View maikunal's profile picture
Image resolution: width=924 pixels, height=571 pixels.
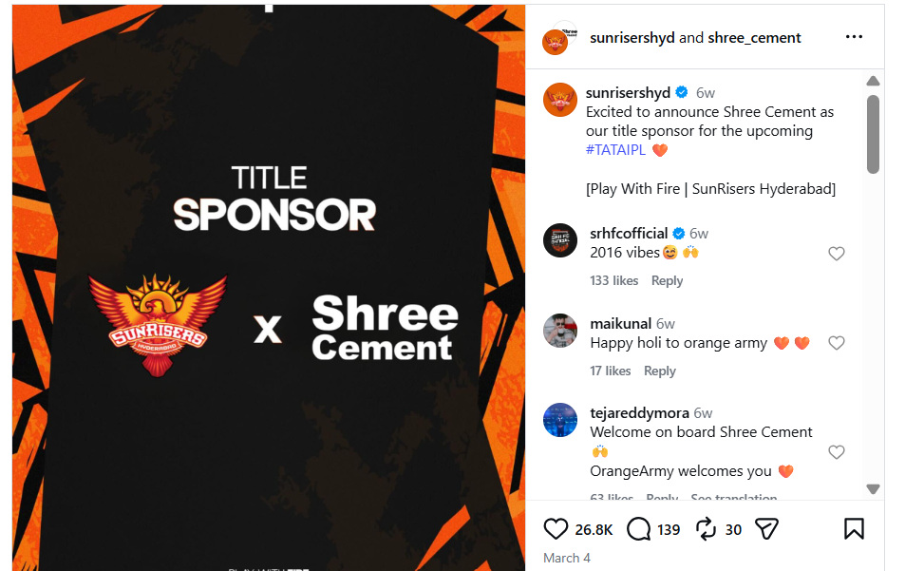[x=560, y=331]
